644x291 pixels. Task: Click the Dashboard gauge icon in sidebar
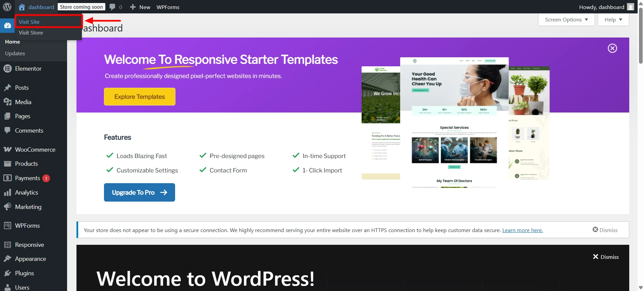tap(7, 25)
